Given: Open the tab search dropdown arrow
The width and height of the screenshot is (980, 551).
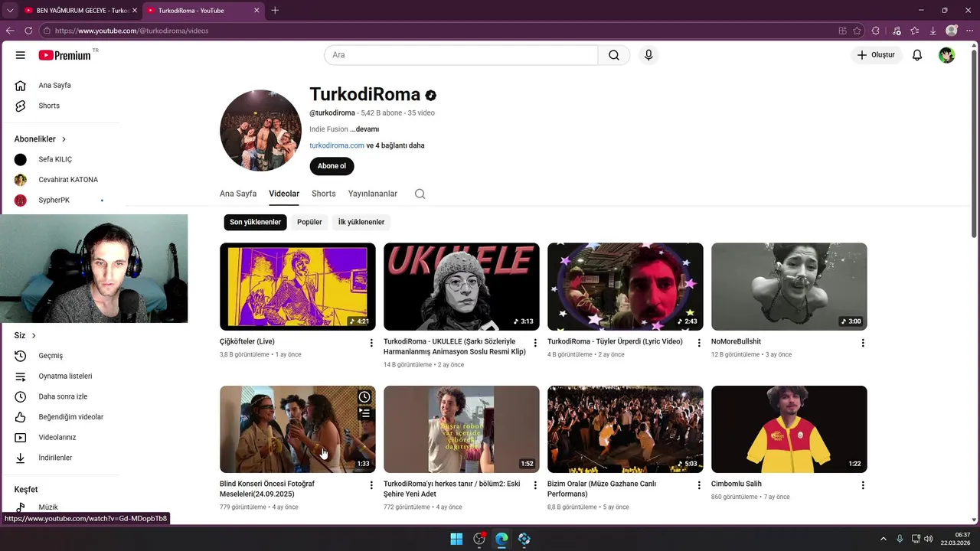Looking at the screenshot, I should (10, 10).
